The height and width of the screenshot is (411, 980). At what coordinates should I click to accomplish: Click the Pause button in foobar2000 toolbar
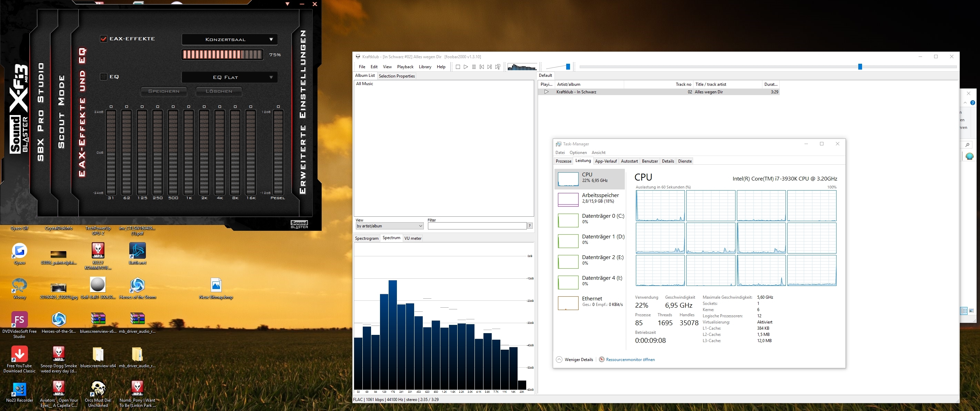(x=474, y=67)
